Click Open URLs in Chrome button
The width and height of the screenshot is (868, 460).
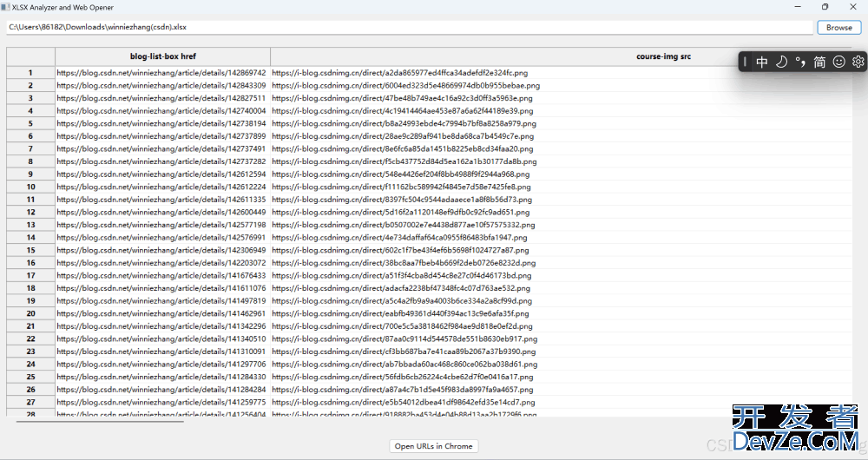click(433, 446)
